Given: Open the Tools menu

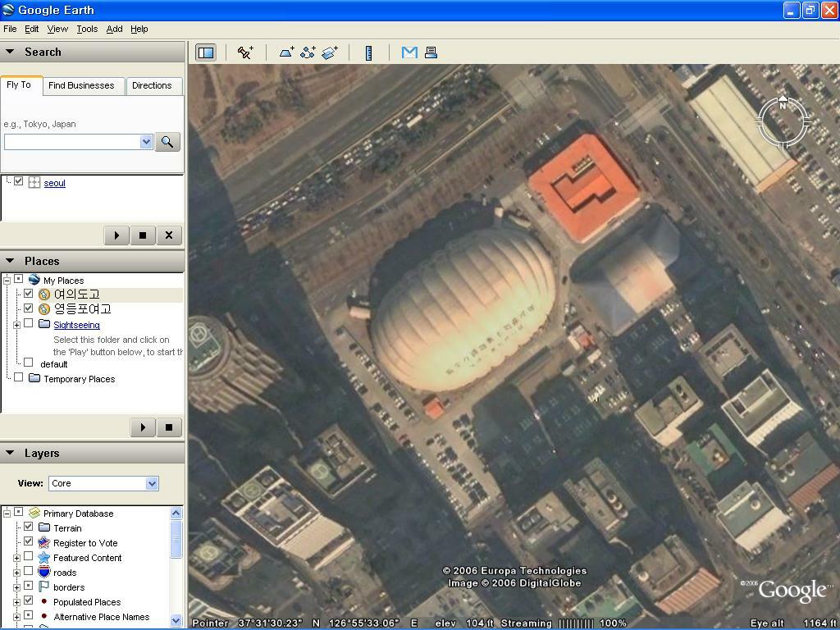Looking at the screenshot, I should click(x=87, y=29).
